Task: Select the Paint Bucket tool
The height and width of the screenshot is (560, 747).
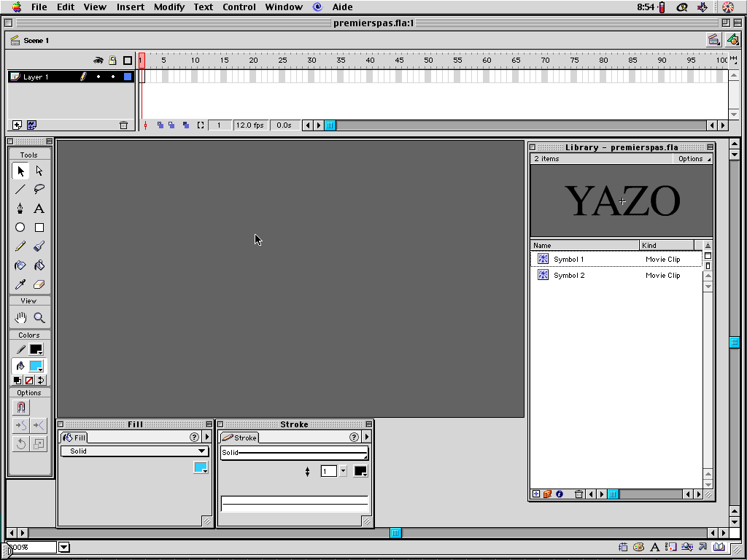Action: tap(39, 265)
